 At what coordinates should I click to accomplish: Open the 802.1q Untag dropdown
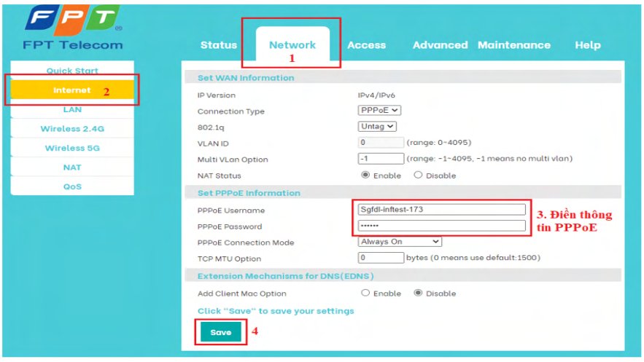[x=377, y=126]
